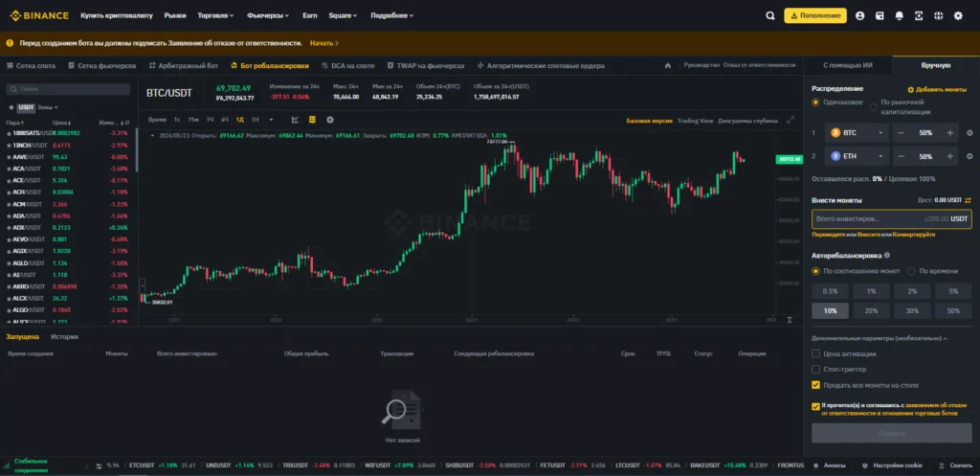Click the search magnifier icon in header
The height and width of the screenshot is (476, 980).
[x=770, y=16]
